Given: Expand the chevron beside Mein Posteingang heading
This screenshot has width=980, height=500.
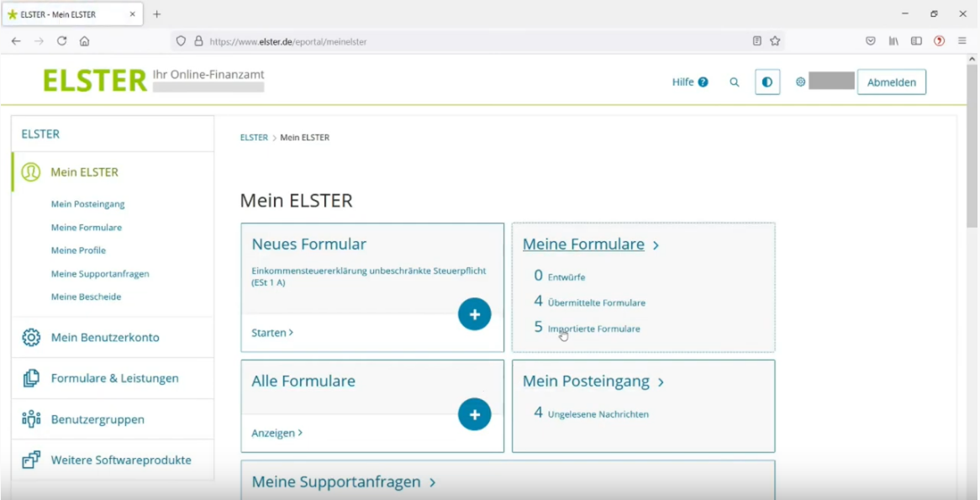Looking at the screenshot, I should (661, 382).
